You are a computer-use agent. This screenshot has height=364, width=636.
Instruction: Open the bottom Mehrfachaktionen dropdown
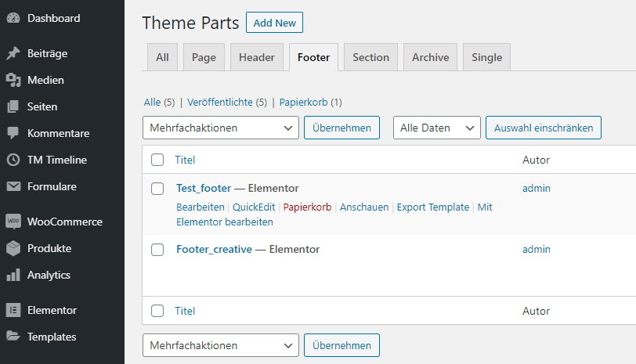point(220,345)
